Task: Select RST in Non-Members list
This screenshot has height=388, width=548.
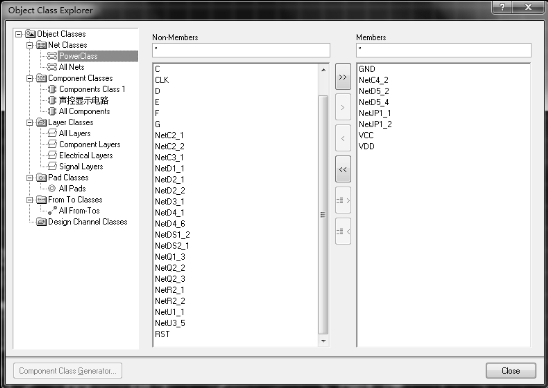Action: tap(162, 334)
